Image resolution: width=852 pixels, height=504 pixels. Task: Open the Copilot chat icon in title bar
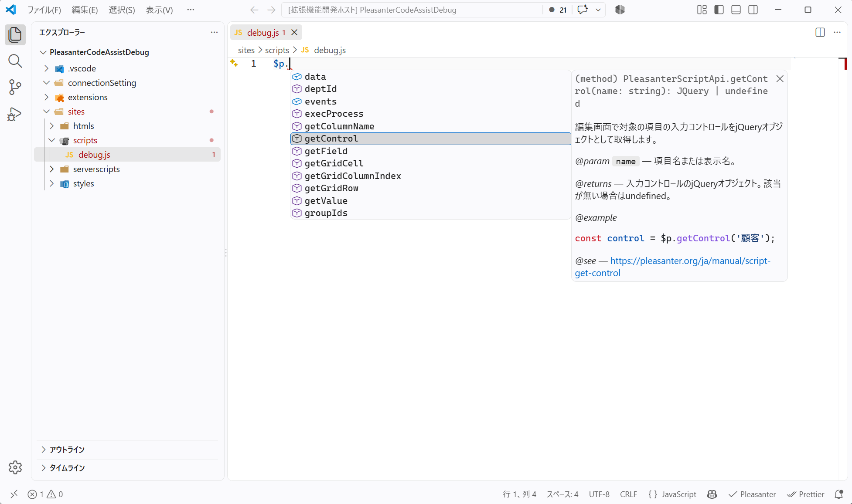tap(583, 10)
